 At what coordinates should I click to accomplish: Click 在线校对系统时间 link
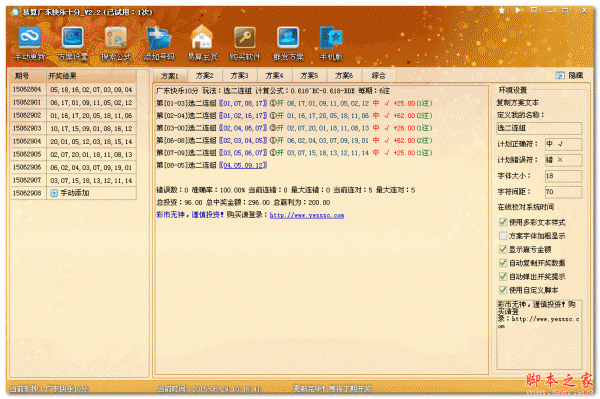coord(525,207)
